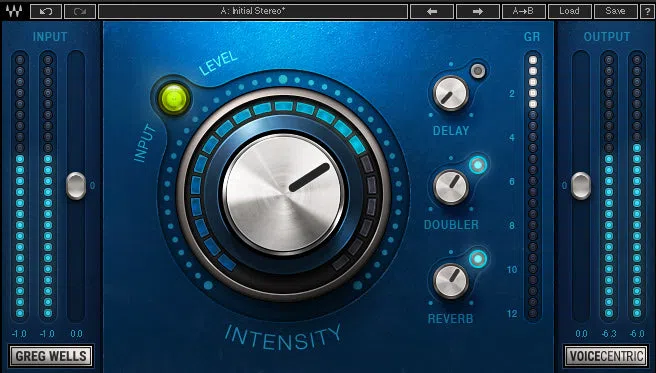Click the Waves logo icon
This screenshot has width=656, height=373.
14,10
